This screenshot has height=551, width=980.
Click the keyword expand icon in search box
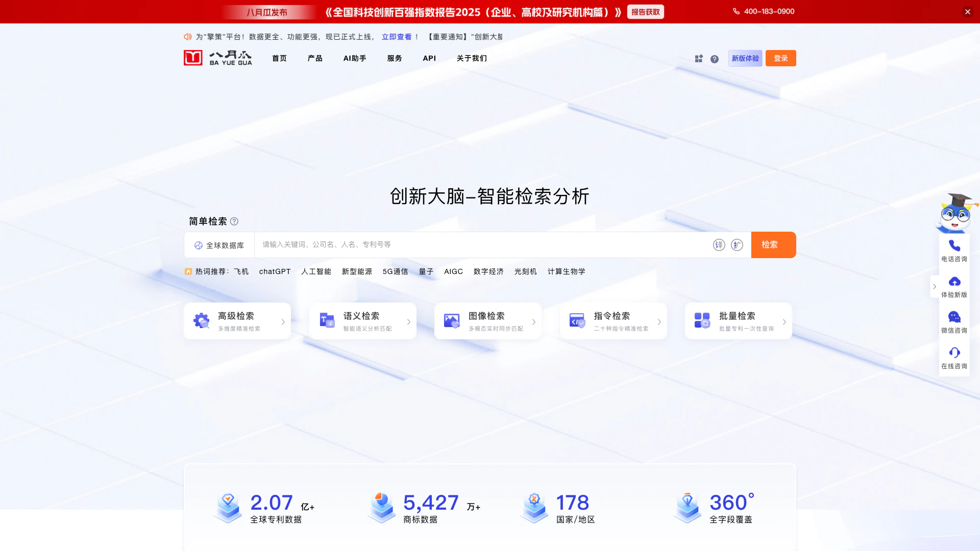(737, 245)
